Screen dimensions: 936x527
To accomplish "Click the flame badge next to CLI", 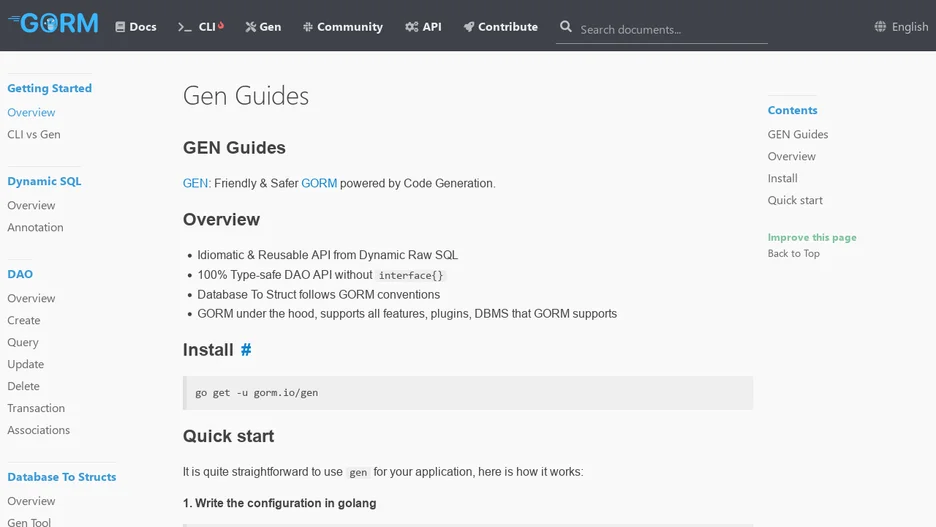I will click(221, 25).
